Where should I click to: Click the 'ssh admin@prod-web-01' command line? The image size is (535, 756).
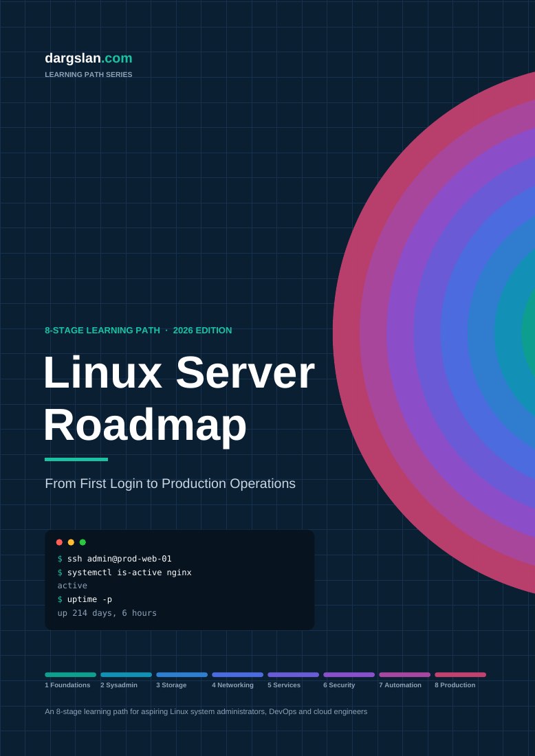point(114,559)
